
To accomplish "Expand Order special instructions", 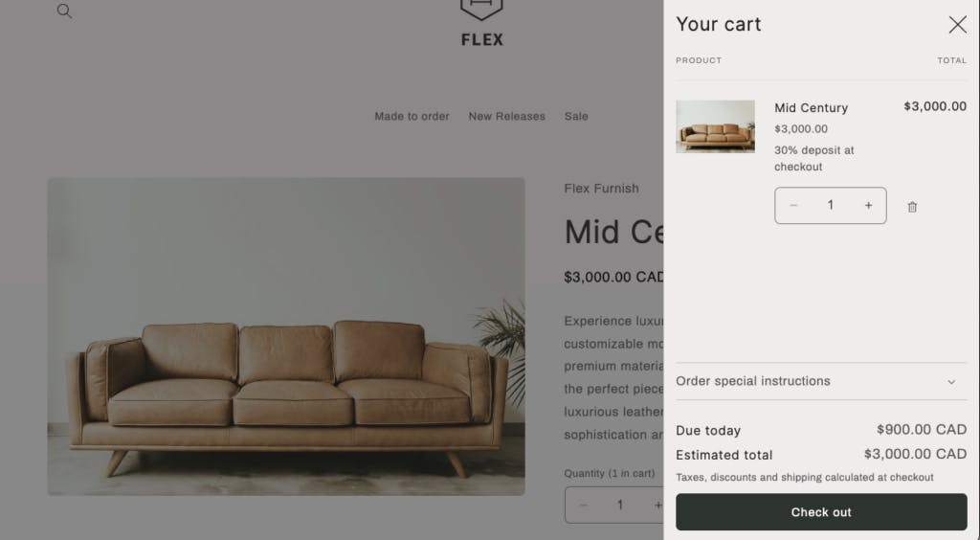I will (x=821, y=381).
